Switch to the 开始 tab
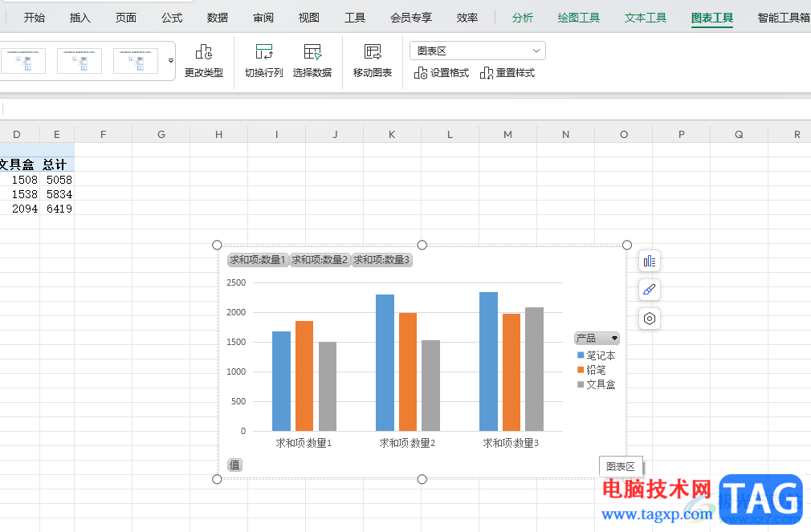 point(35,18)
